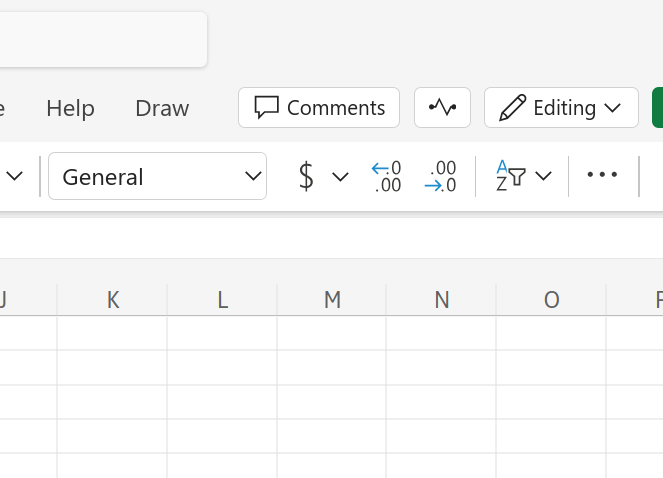
Task: Click the three-dot more options icon
Action: [602, 176]
